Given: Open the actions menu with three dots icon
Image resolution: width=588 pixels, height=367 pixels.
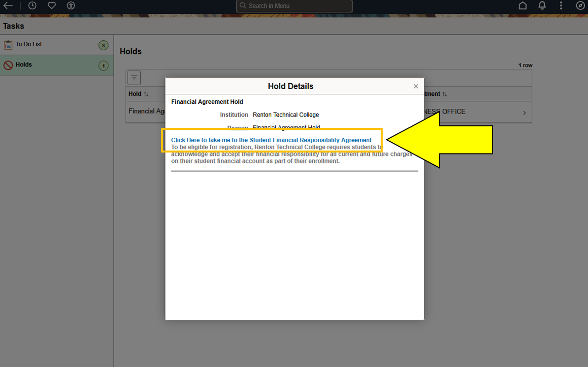Looking at the screenshot, I should click(561, 5).
